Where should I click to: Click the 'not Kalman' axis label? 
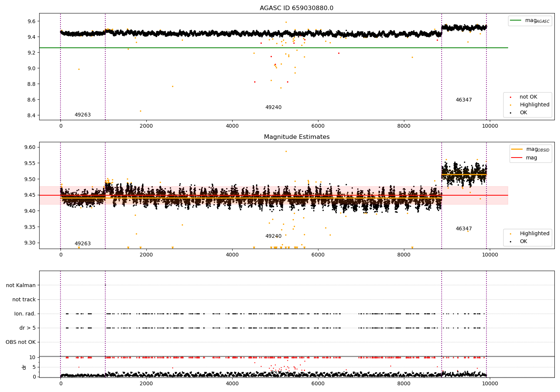21,286
